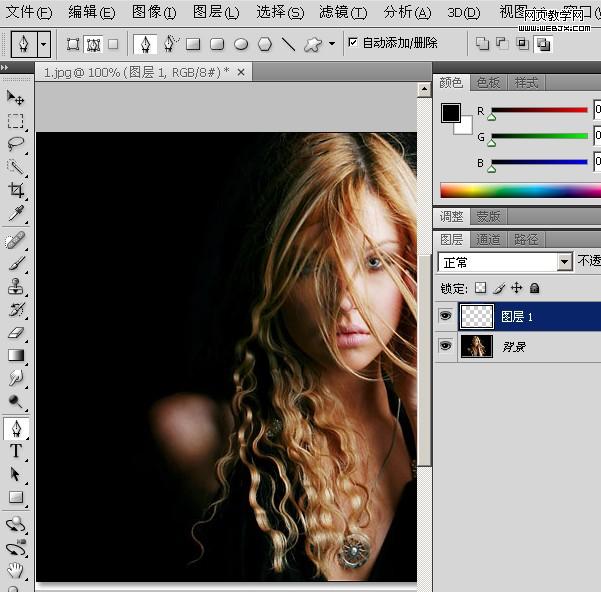Open the 滤镜 menu
Screen dimensions: 601x592
pos(343,13)
